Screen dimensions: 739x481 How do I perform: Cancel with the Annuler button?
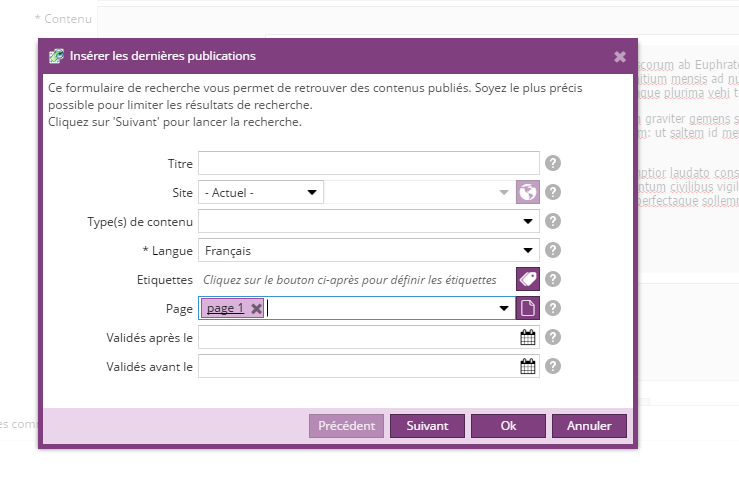click(589, 426)
